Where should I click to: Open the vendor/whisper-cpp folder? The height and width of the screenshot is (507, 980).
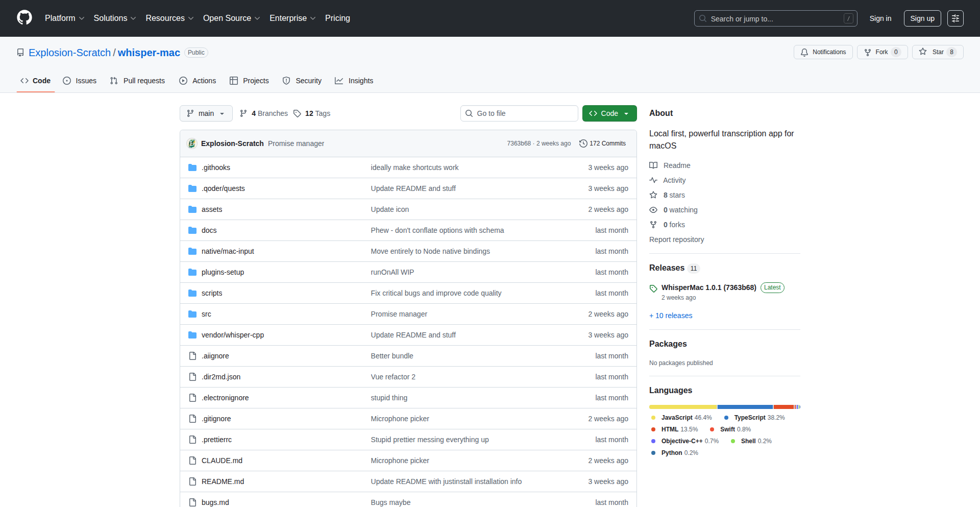point(233,335)
